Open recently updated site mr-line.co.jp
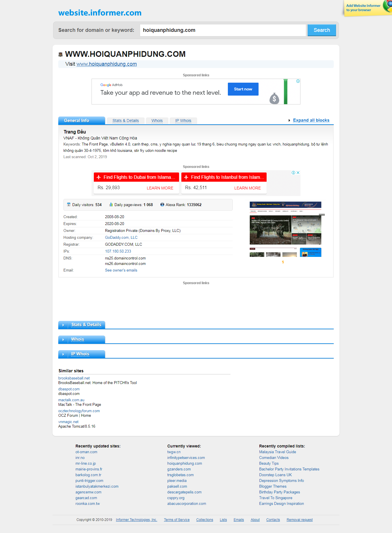The image size is (392, 533). pos(86,463)
